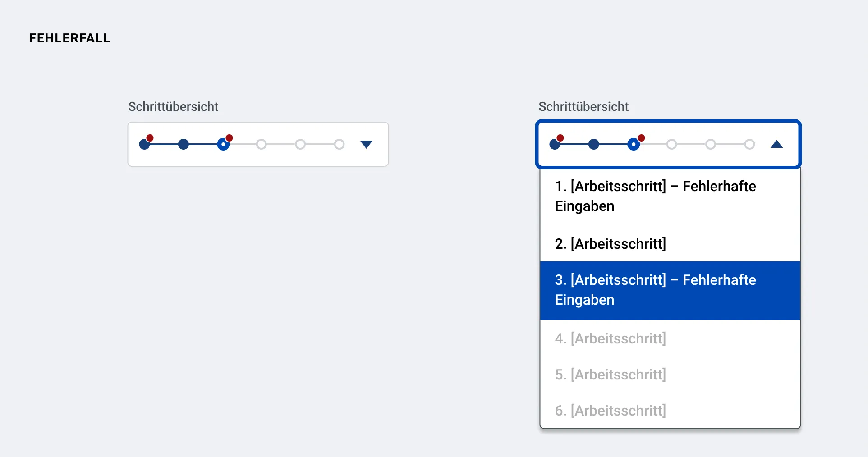Screen dimensions: 868x457
Task: Click current third step dot in collapsed stepper
Action: (223, 144)
